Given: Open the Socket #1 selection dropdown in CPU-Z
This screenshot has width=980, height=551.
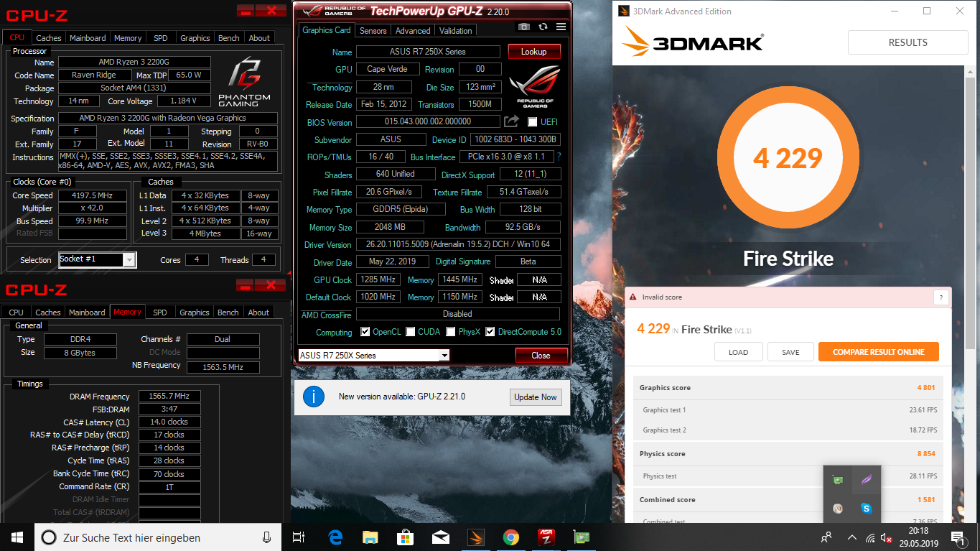Looking at the screenshot, I should (129, 260).
